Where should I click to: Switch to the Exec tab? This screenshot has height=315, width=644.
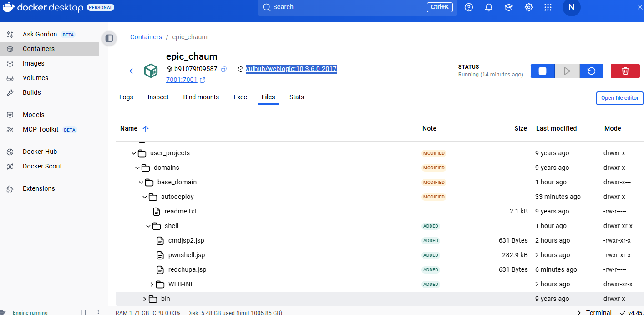(x=240, y=97)
